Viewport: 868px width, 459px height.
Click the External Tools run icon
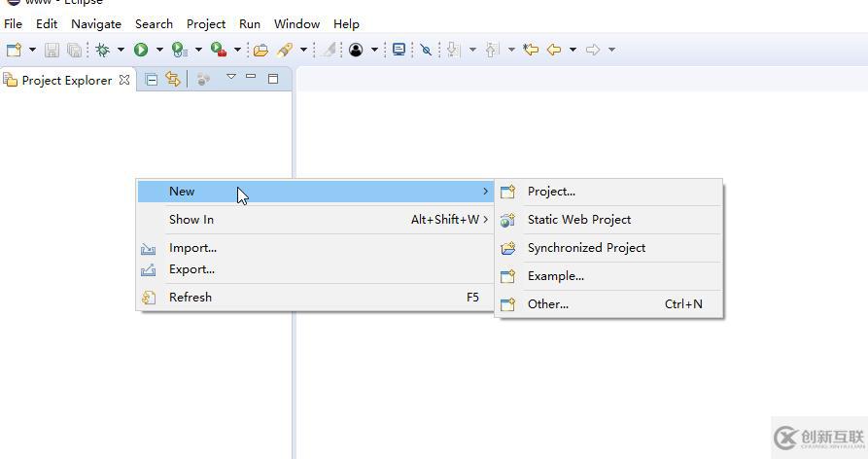pos(219,50)
